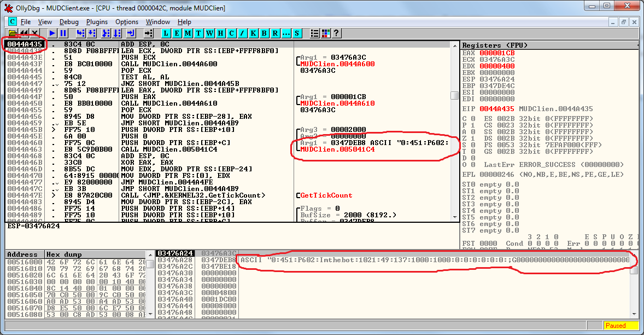Click the stack pane scrollbar thumb
The width and height of the screenshot is (644, 335).
(634, 270)
